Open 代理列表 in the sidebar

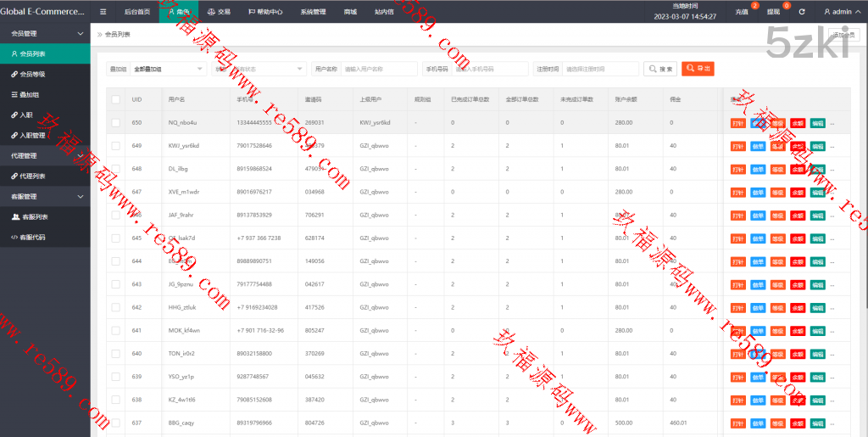pos(33,176)
